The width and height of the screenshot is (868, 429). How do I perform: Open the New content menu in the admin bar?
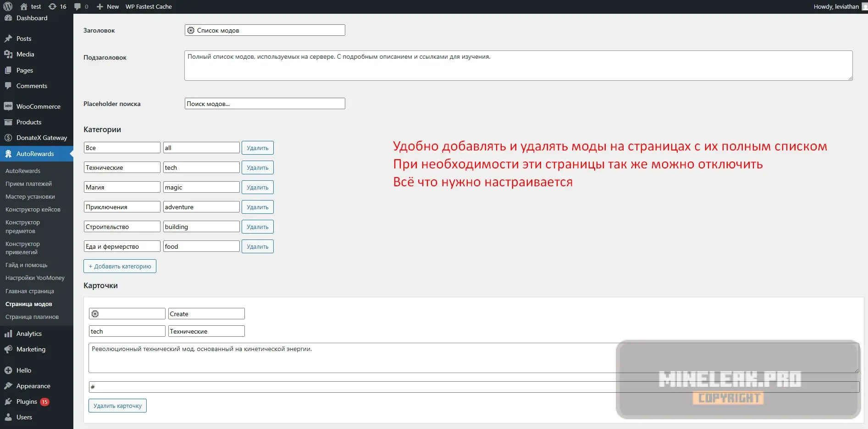coord(108,6)
